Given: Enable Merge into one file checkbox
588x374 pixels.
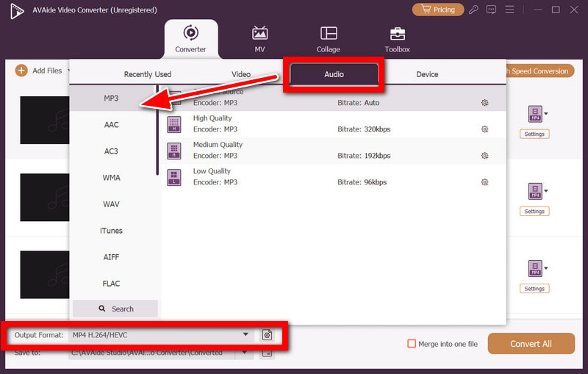Looking at the screenshot, I should [x=412, y=344].
